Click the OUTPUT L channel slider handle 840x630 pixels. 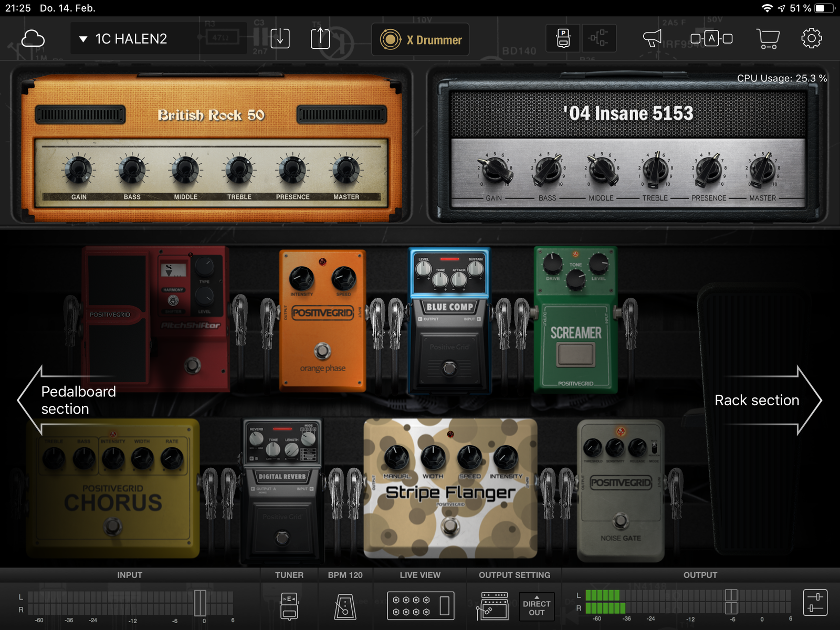(x=731, y=595)
